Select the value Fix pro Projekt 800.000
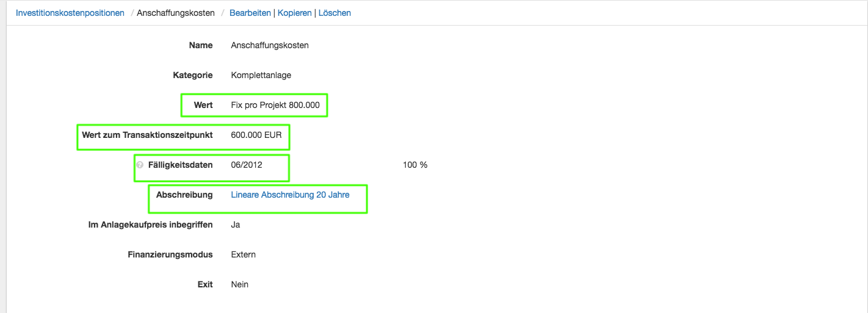 pos(275,105)
